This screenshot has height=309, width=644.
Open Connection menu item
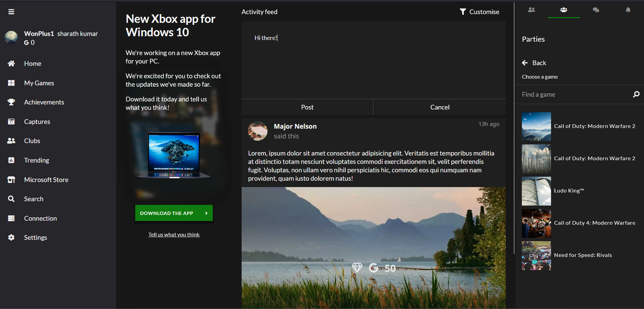click(x=40, y=218)
